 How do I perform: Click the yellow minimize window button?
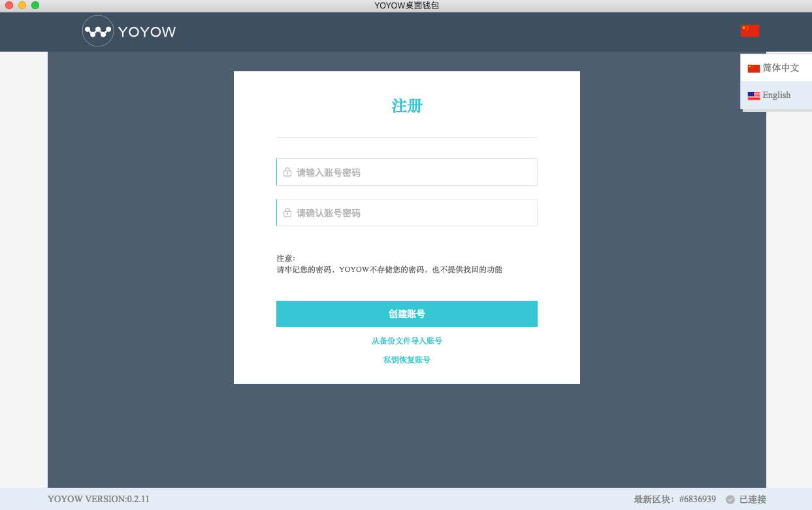[x=22, y=5]
